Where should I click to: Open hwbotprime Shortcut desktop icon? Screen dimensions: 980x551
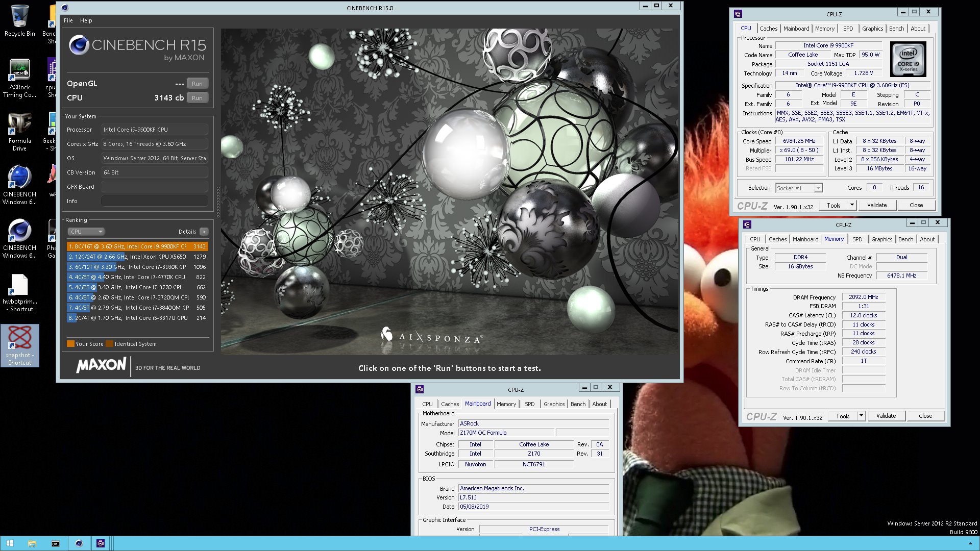19,292
